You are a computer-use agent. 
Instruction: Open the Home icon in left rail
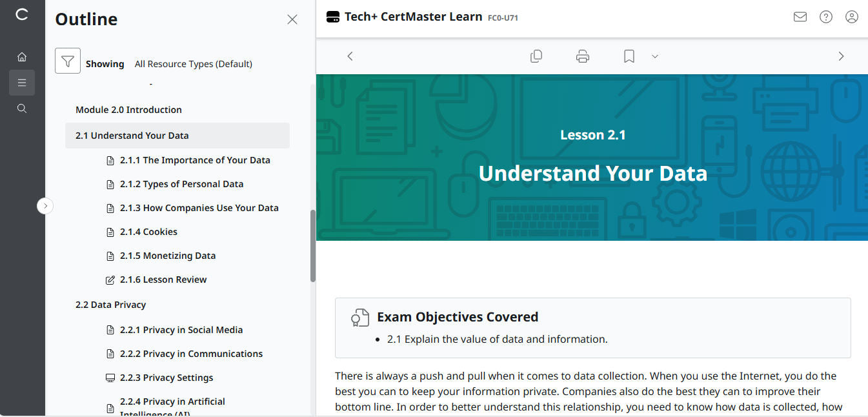[x=22, y=57]
